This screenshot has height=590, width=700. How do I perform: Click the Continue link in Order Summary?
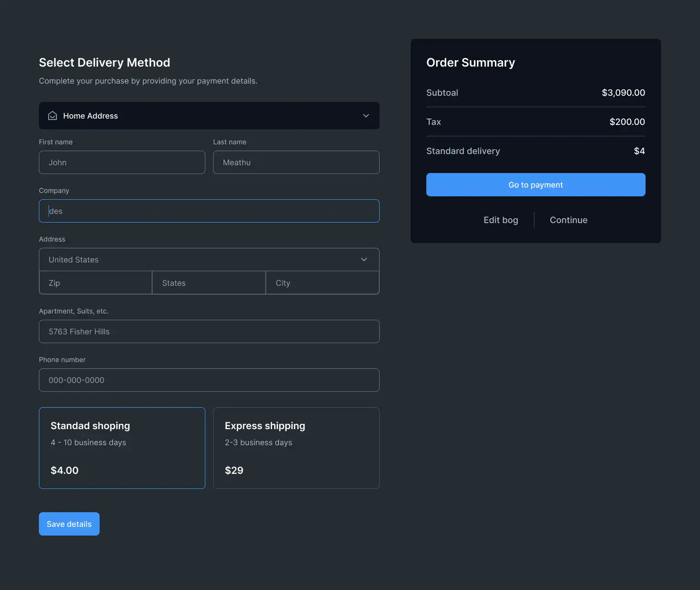[569, 220]
